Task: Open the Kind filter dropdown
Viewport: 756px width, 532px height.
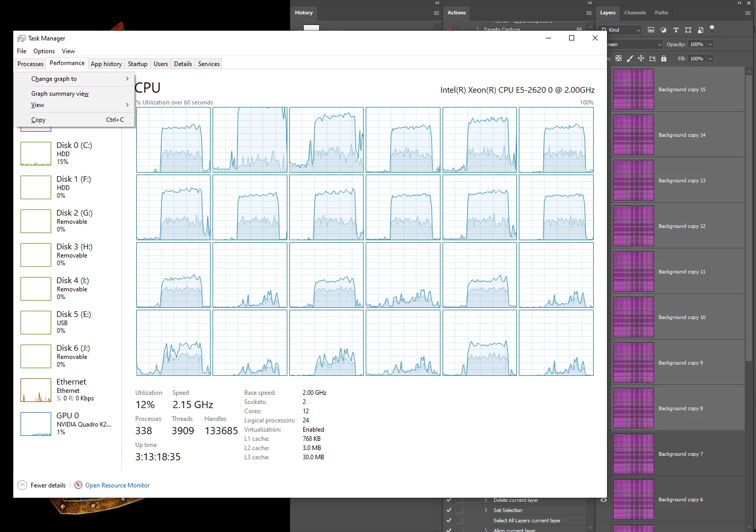Action: [621, 30]
